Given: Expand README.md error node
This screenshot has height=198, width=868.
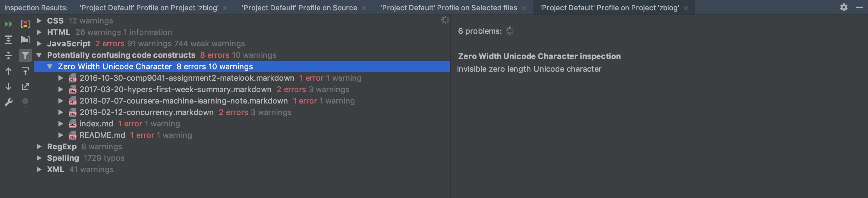Looking at the screenshot, I should (x=61, y=135).
